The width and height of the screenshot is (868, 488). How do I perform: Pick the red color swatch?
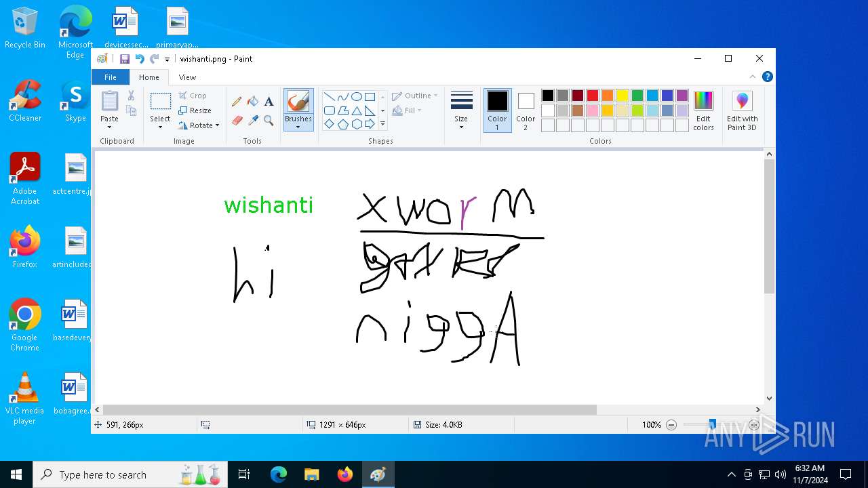pyautogui.click(x=593, y=96)
